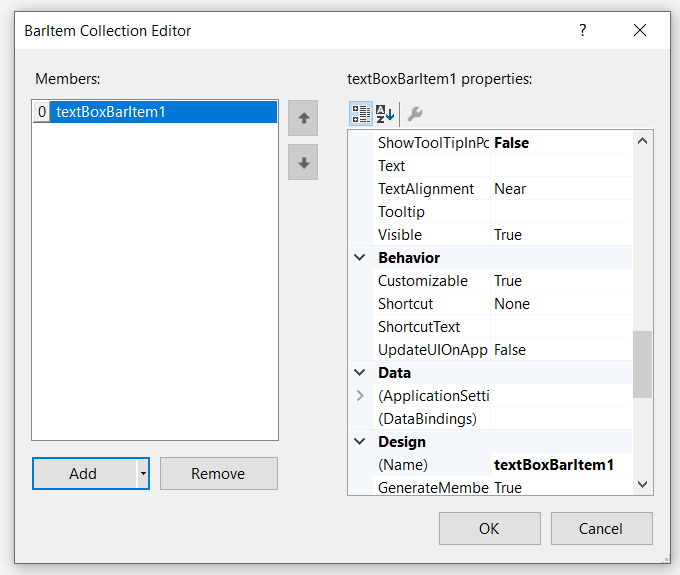Cancel the collection editor

[x=601, y=528]
